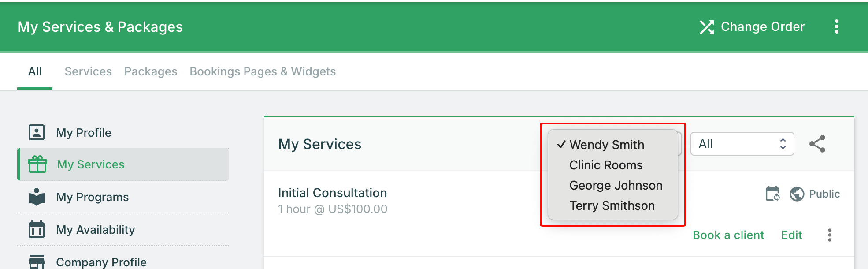Viewport: 868px width, 269px height.
Task: Click the My Profile sidebar icon
Action: point(37,132)
